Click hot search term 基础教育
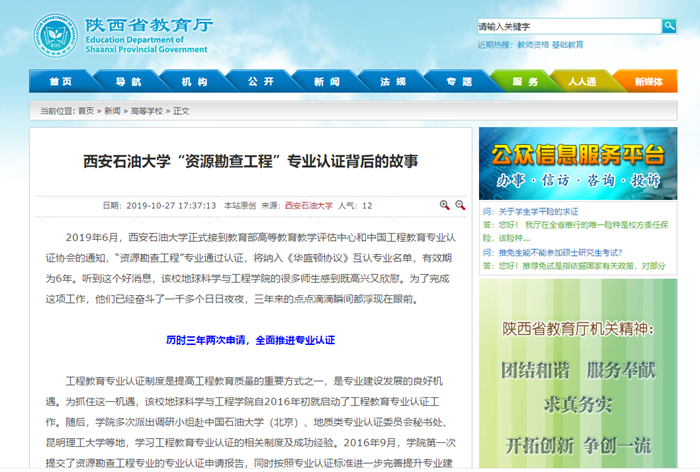Screen dimensions: 700x472 568,45
